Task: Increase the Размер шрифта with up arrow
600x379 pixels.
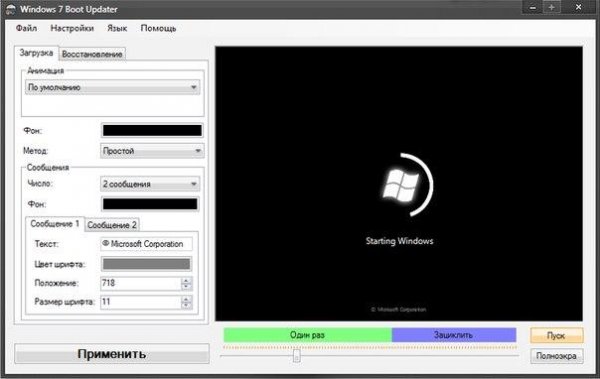Action: 186,299
